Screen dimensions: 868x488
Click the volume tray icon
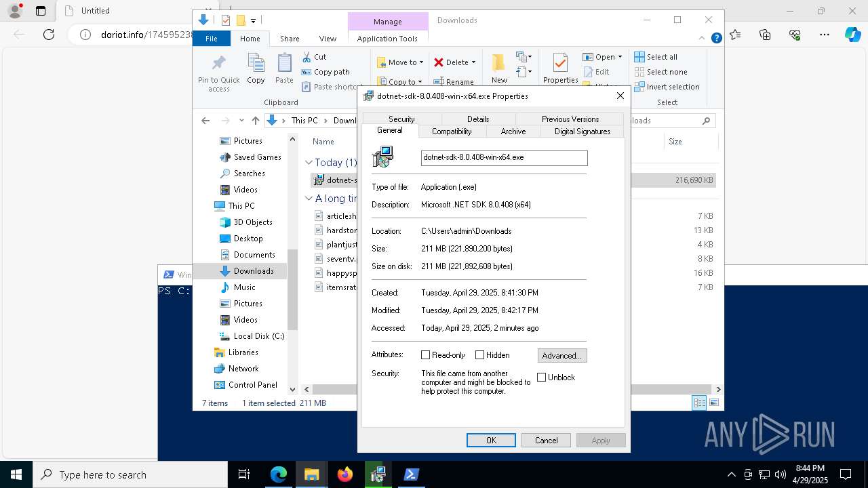[x=781, y=474]
